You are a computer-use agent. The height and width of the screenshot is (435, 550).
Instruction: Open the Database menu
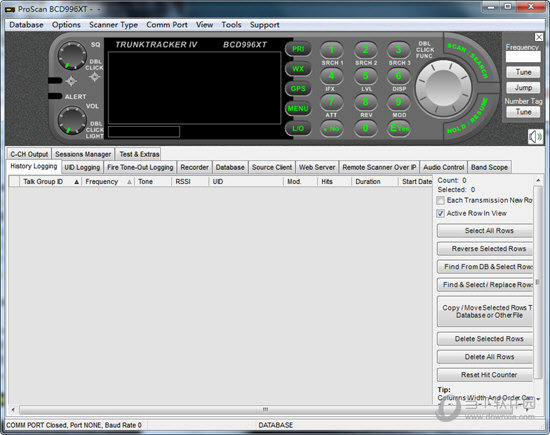pos(26,25)
